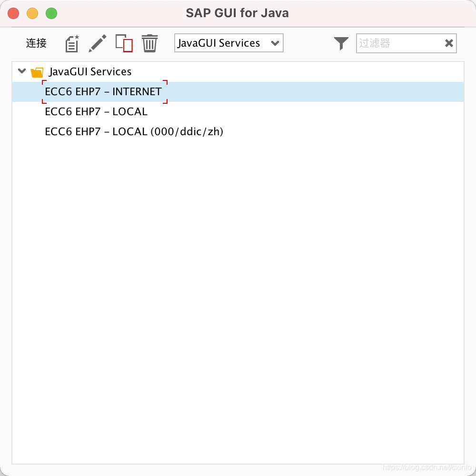Create a new connection entry
Viewport: 476px width, 476px height.
click(x=72, y=43)
